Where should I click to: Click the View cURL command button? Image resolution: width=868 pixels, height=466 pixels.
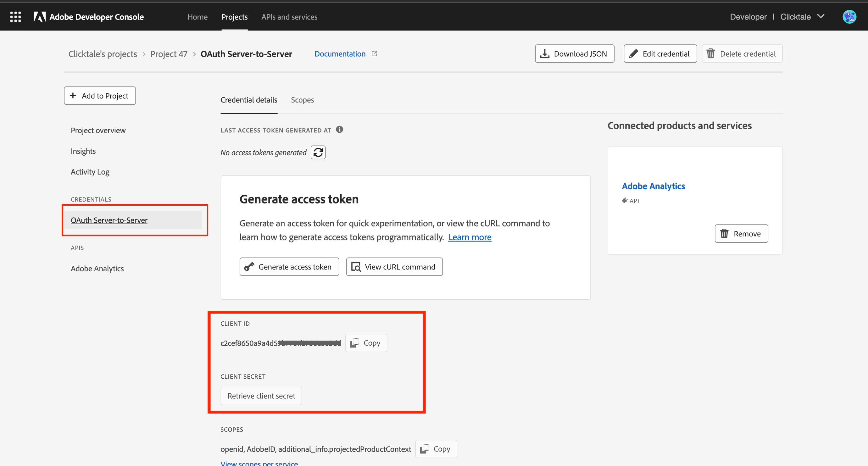tap(394, 267)
